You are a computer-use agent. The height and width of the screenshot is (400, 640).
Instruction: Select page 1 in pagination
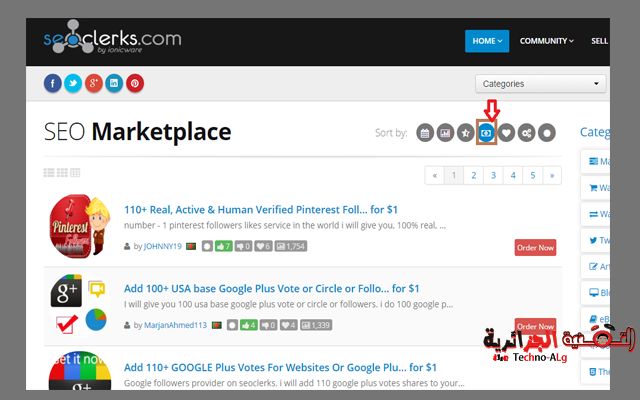click(454, 176)
